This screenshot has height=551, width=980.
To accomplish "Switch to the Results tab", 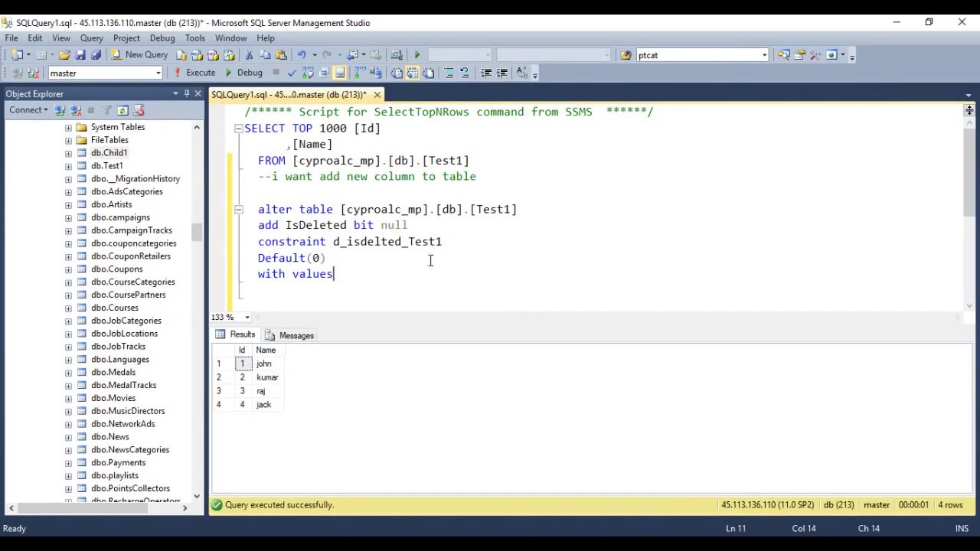I will (235, 334).
